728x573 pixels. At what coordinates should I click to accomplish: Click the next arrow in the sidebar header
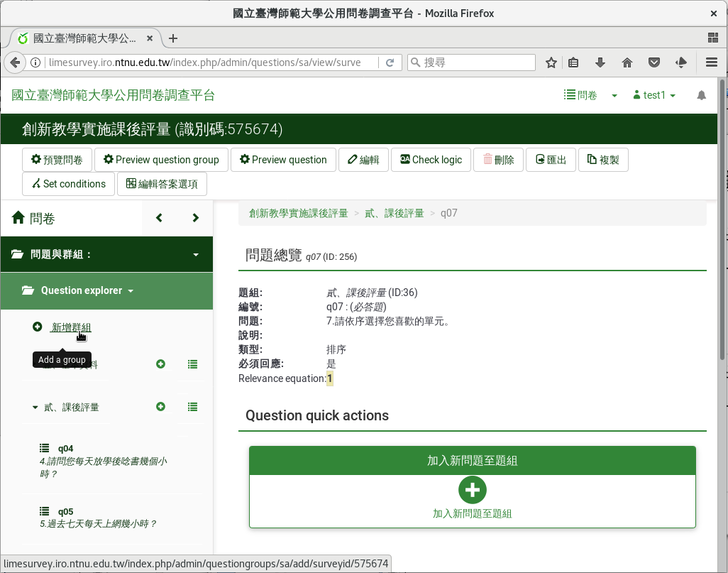tap(195, 217)
